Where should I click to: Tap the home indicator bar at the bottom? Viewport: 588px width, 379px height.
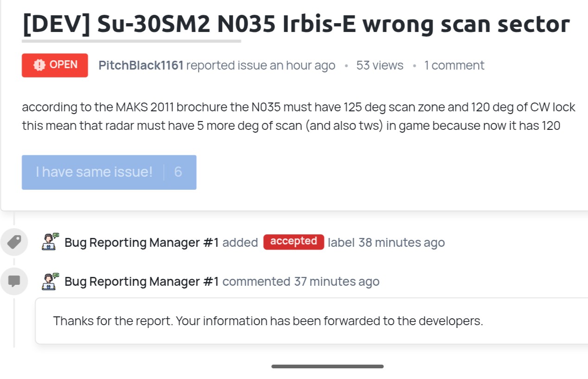(327, 366)
